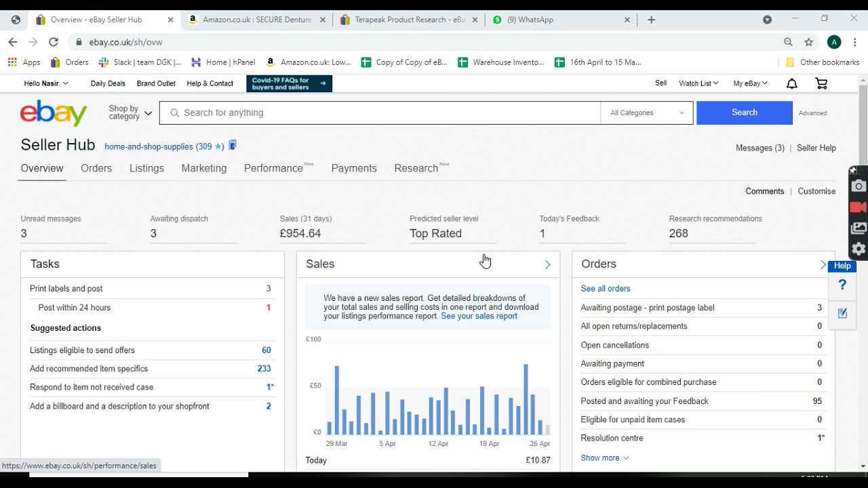This screenshot has height=488, width=868.
Task: Expand Show more in Orders panel
Action: tap(605, 458)
